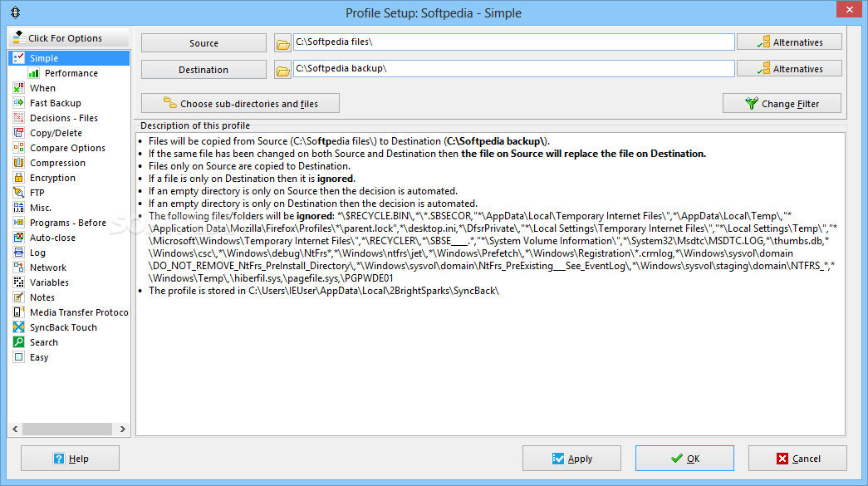Select Auto-close in the sidebar
The height and width of the screenshot is (486, 868).
tap(52, 238)
